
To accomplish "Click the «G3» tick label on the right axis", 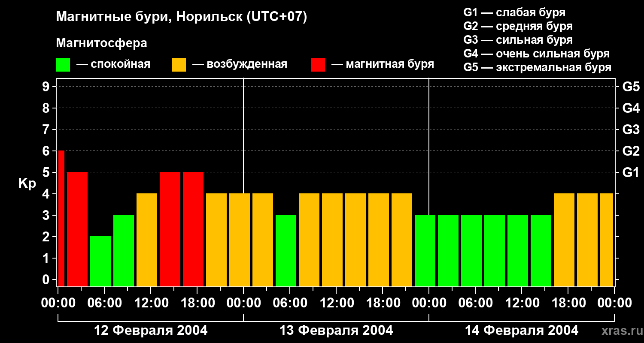I will coord(631,129).
